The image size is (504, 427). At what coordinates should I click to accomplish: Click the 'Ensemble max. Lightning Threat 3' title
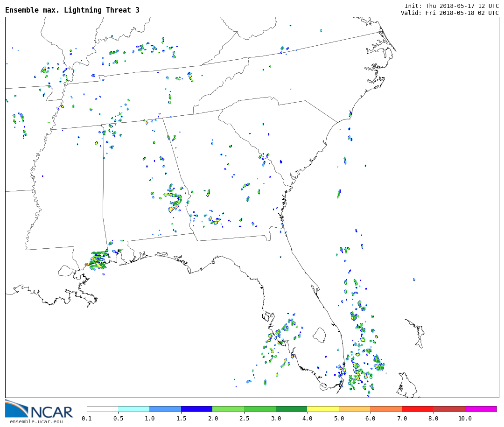pos(72,10)
